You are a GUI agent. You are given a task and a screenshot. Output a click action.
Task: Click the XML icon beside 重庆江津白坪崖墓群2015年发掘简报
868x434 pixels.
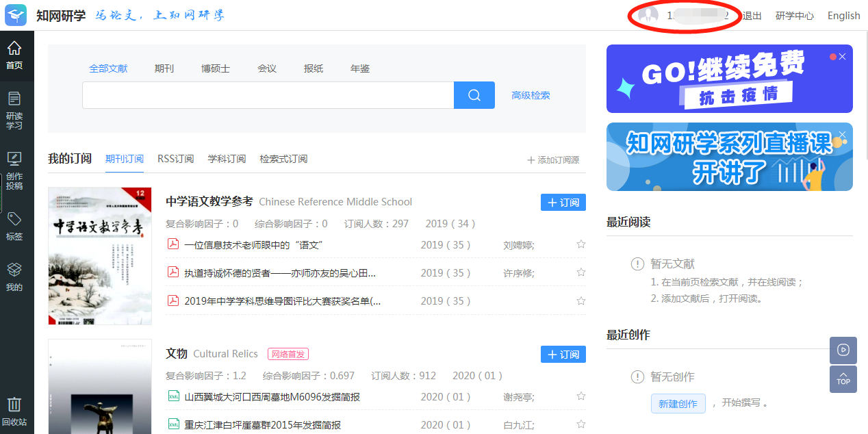pos(173,424)
